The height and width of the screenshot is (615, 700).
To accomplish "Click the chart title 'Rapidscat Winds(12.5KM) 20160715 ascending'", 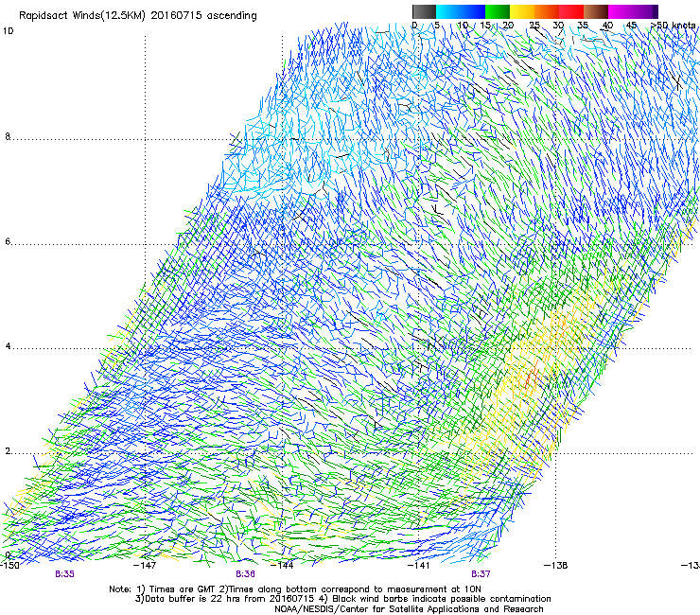I will click(x=138, y=16).
